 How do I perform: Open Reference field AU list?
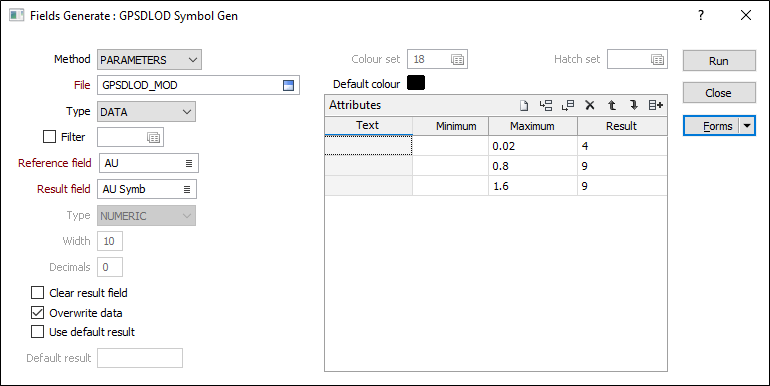click(189, 164)
